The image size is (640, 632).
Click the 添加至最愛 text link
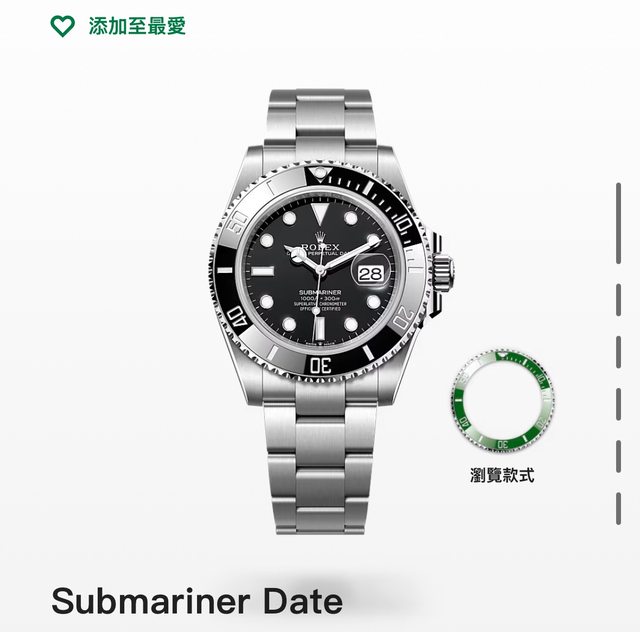coord(137,26)
